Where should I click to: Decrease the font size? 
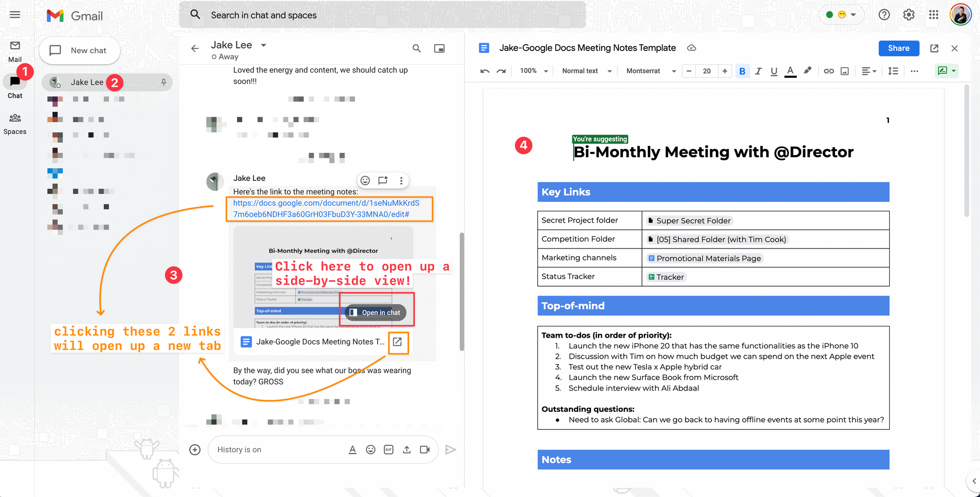tap(689, 71)
